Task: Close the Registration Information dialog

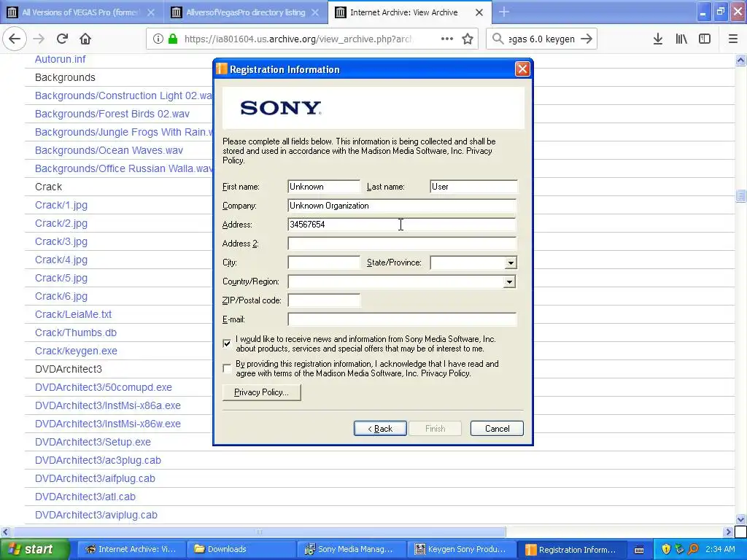Action: click(522, 69)
